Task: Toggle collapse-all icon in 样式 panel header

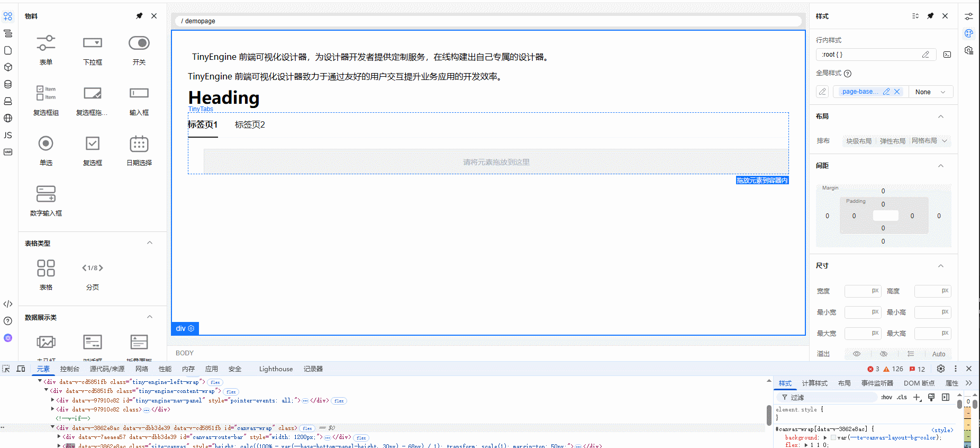Action: tap(915, 16)
